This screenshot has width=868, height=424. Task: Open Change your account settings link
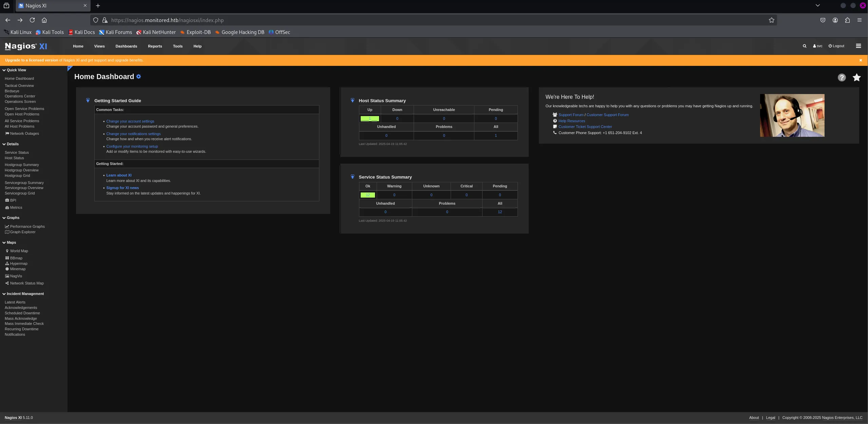(x=130, y=121)
